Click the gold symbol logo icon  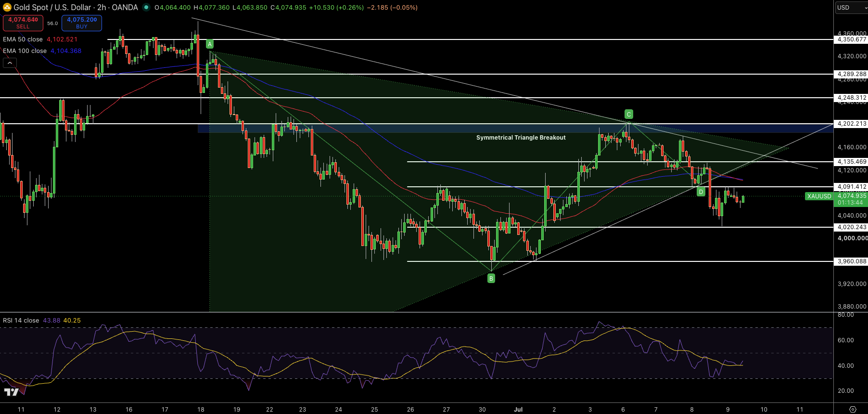click(7, 7)
